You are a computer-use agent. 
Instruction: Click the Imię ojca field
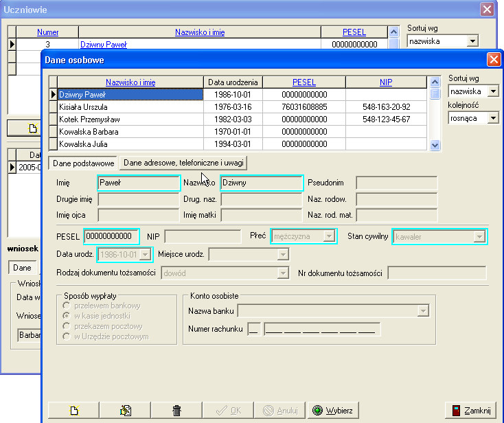(139, 215)
